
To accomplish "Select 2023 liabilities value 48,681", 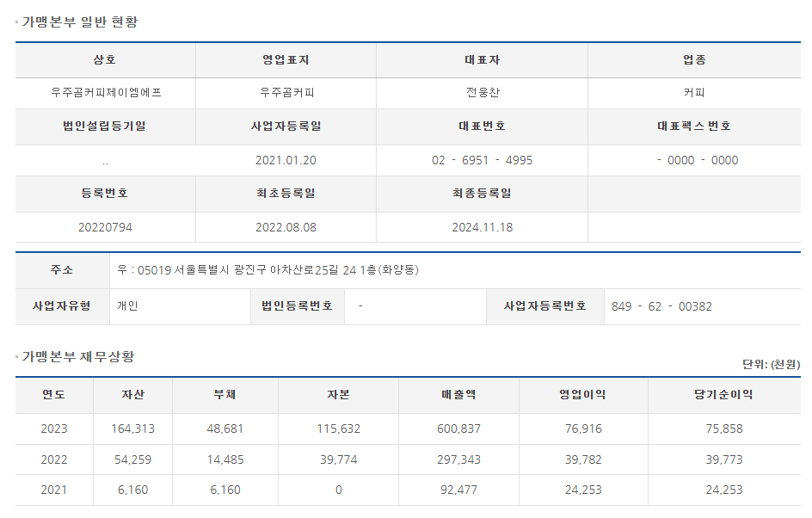I will (x=225, y=429).
